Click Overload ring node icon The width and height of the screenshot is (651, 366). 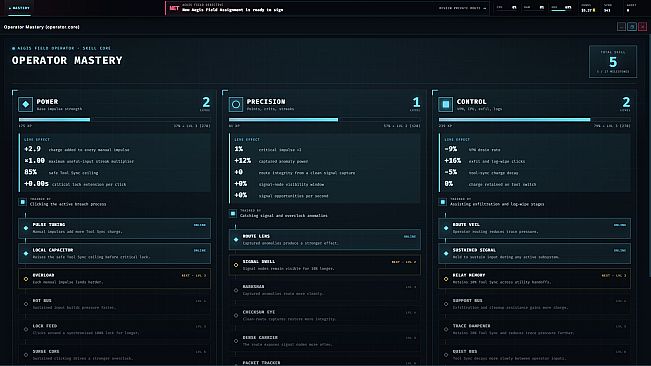[26, 279]
